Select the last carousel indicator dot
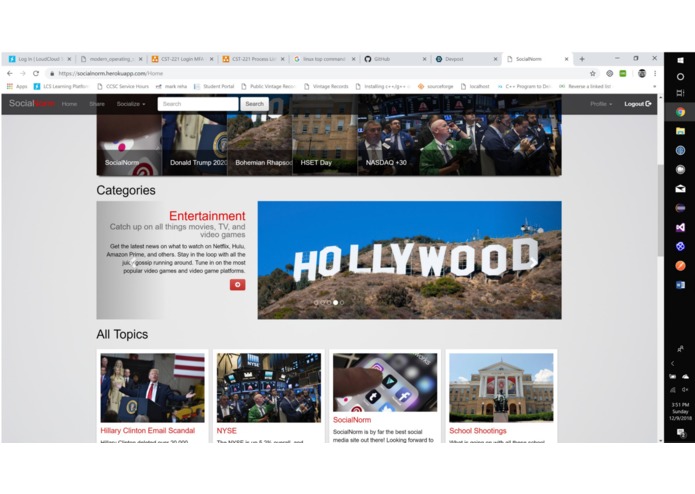 pos(342,303)
